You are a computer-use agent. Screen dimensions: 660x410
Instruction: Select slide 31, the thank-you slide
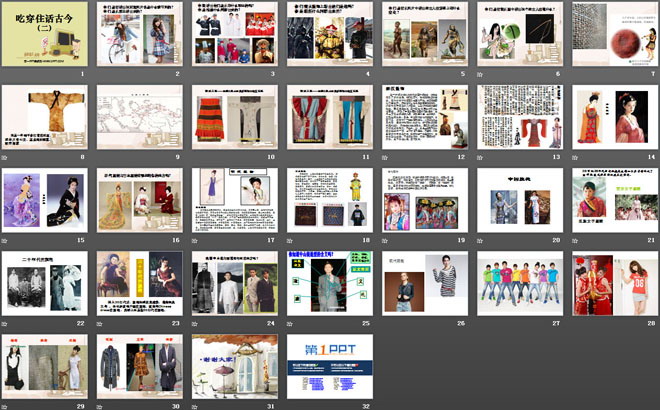[234, 365]
